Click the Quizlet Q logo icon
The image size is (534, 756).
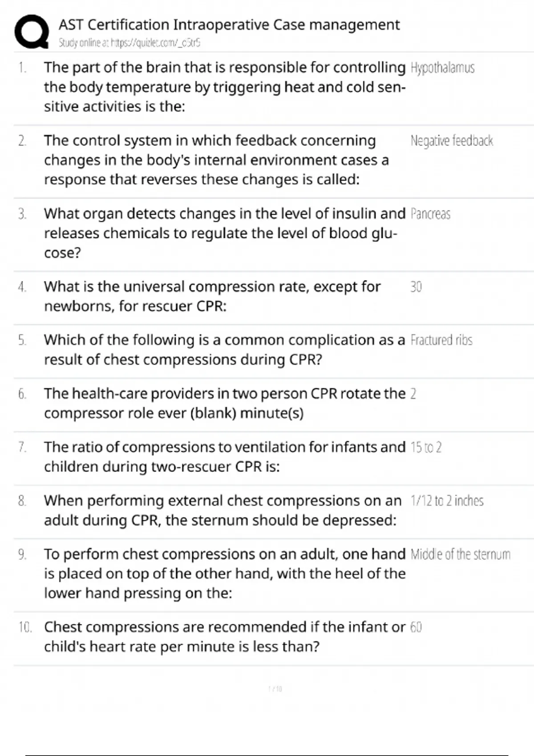(32, 31)
